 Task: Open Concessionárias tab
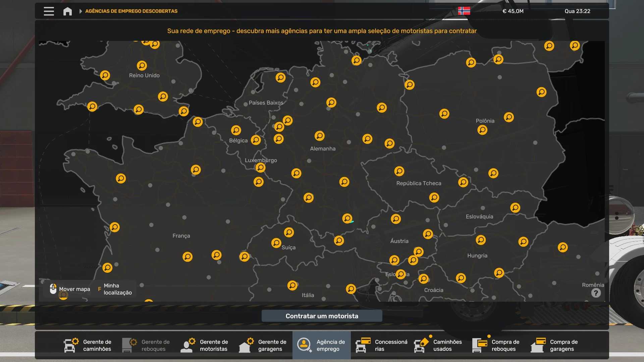coord(382,345)
